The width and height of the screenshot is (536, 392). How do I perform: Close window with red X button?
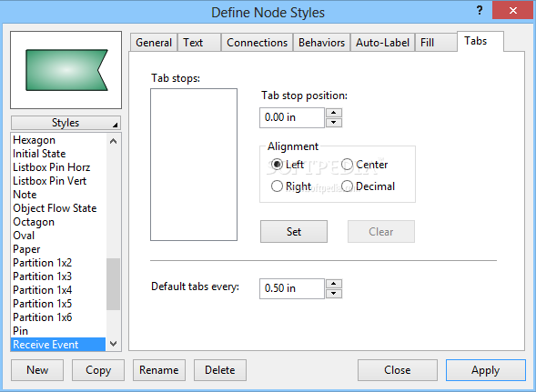pyautogui.click(x=512, y=10)
